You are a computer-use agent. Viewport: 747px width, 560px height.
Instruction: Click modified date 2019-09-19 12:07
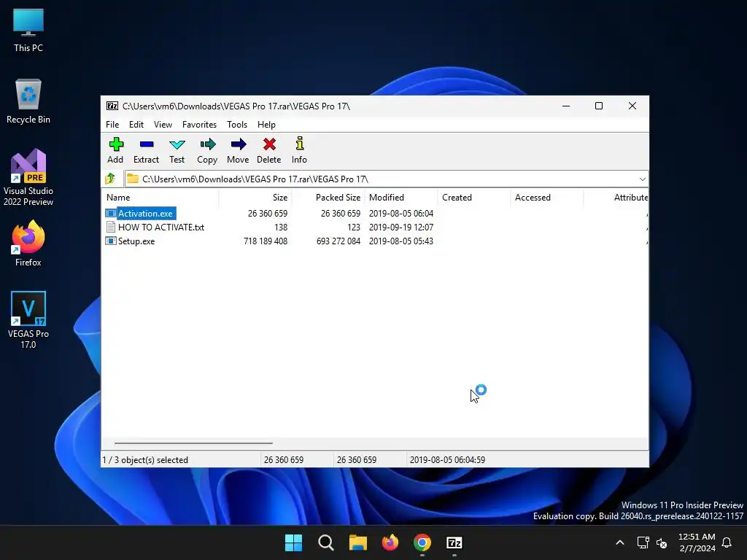[401, 227]
